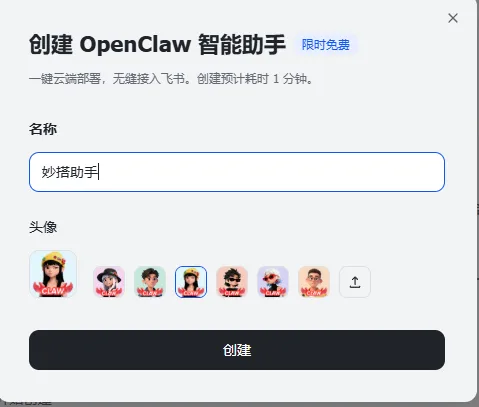Click the 创建 button
Viewport: 479px width, 407px height.
click(237, 350)
